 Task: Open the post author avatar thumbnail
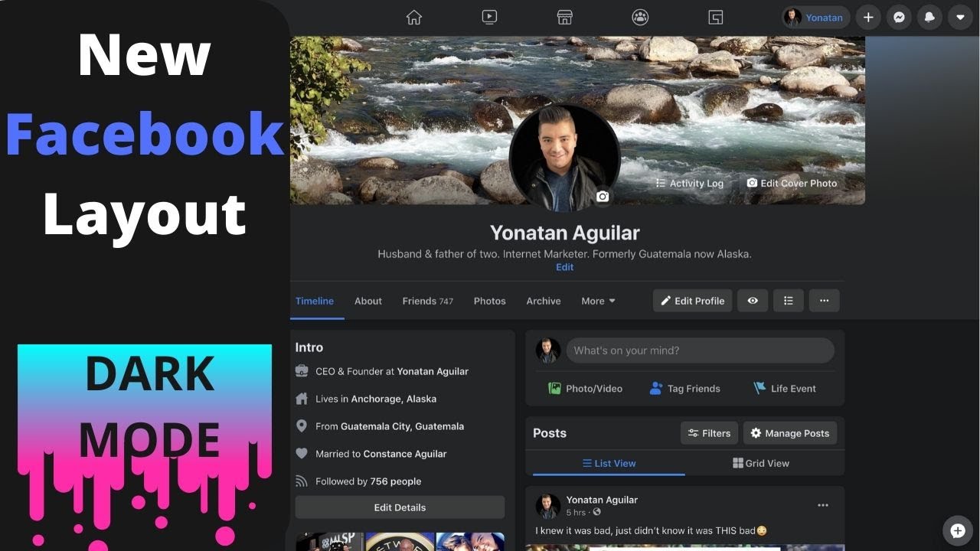(x=548, y=506)
